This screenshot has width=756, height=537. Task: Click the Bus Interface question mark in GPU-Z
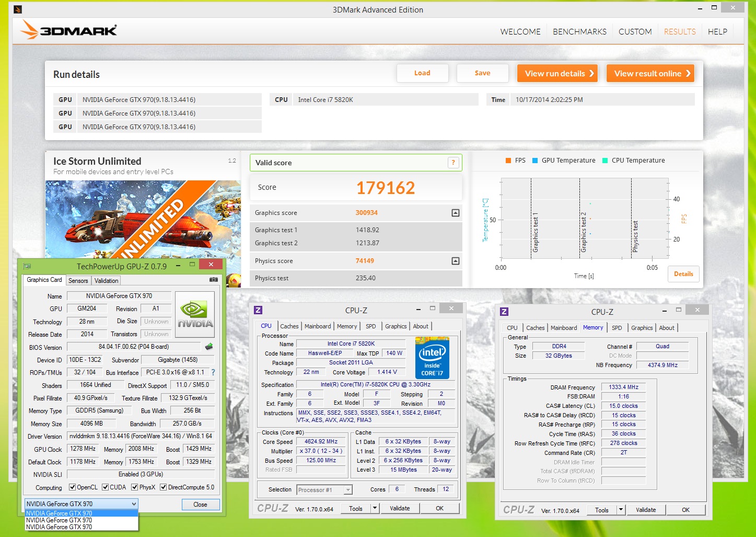pyautogui.click(x=213, y=372)
